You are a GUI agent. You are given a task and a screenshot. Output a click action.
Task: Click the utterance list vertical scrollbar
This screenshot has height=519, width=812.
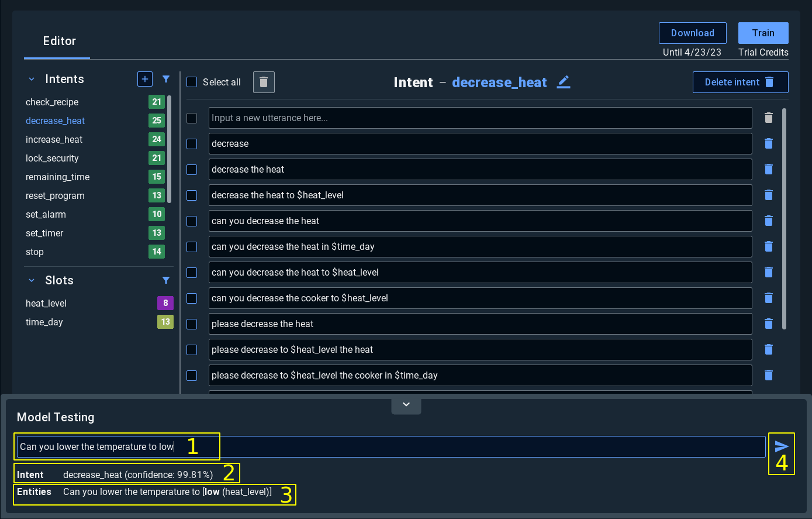[784, 219]
